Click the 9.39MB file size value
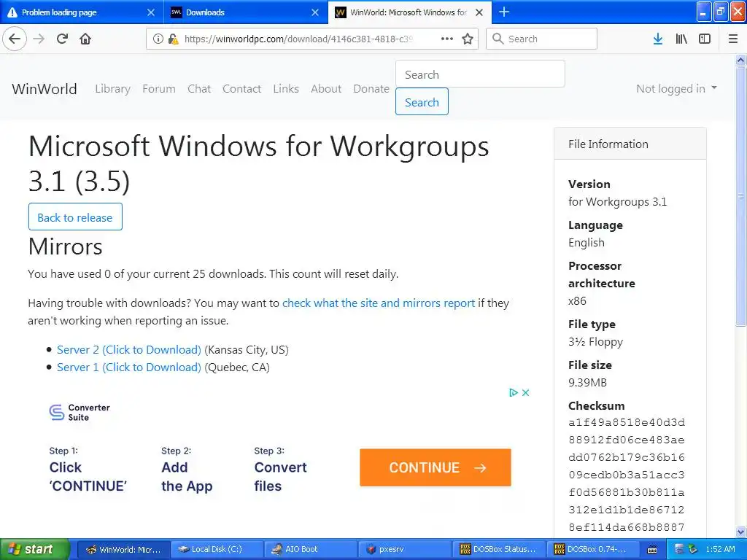The width and height of the screenshot is (747, 560). pyautogui.click(x=587, y=382)
